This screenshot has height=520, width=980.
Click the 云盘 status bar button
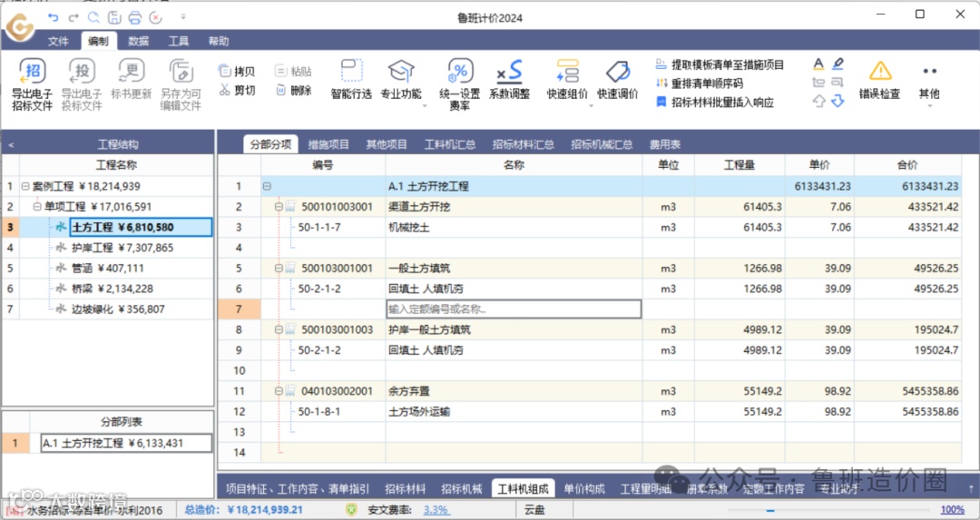(534, 510)
